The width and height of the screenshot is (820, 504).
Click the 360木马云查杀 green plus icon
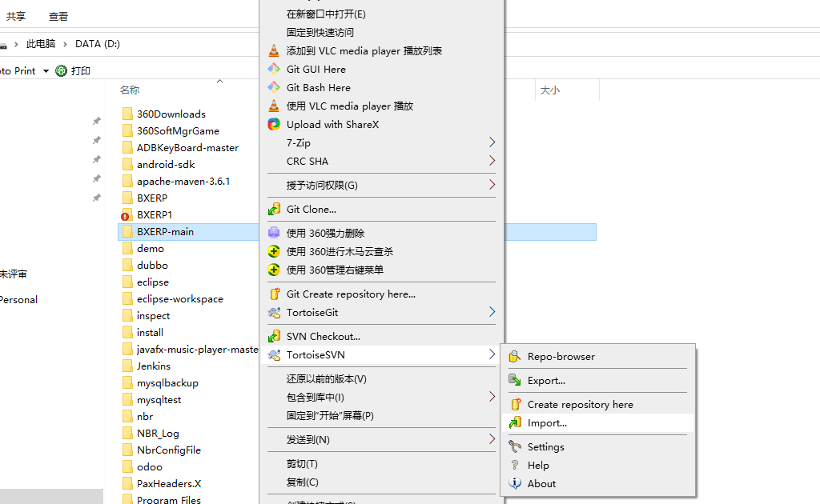274,251
